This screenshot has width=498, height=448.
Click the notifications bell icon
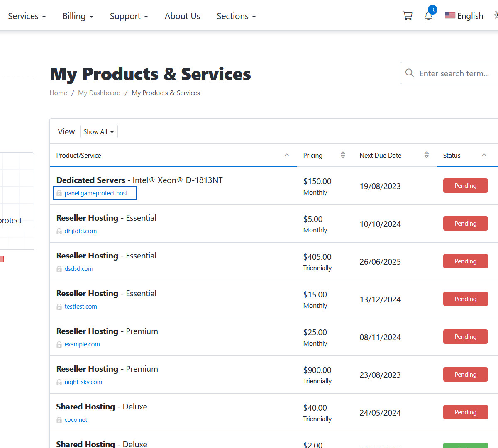point(428,16)
